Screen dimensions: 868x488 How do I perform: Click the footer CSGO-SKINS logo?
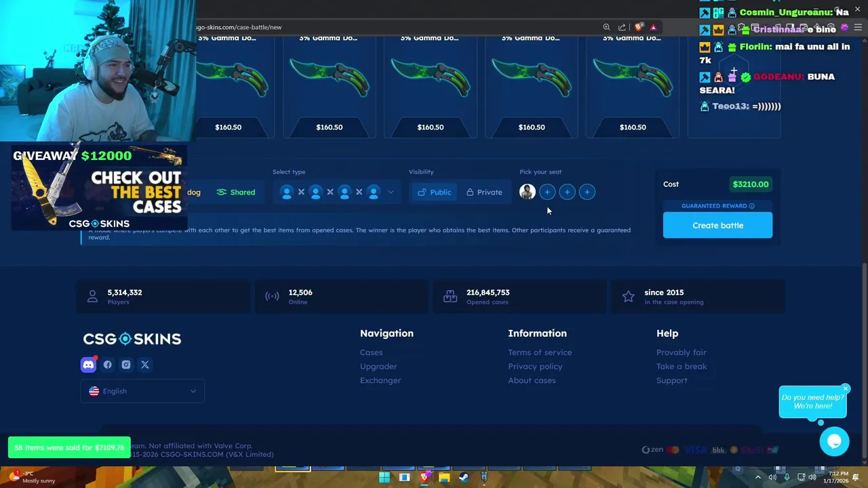coord(132,339)
